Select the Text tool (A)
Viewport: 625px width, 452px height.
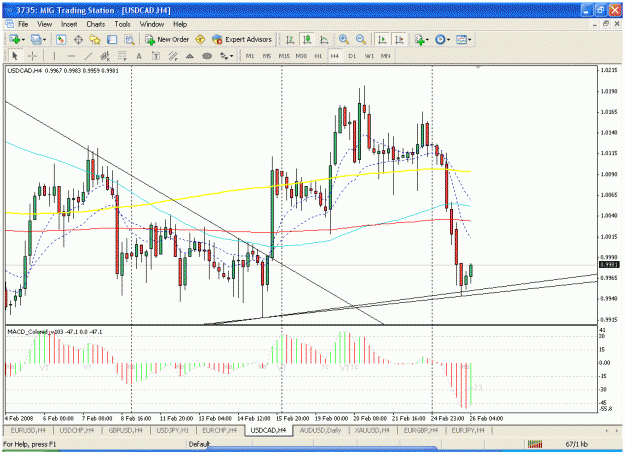(x=139, y=56)
